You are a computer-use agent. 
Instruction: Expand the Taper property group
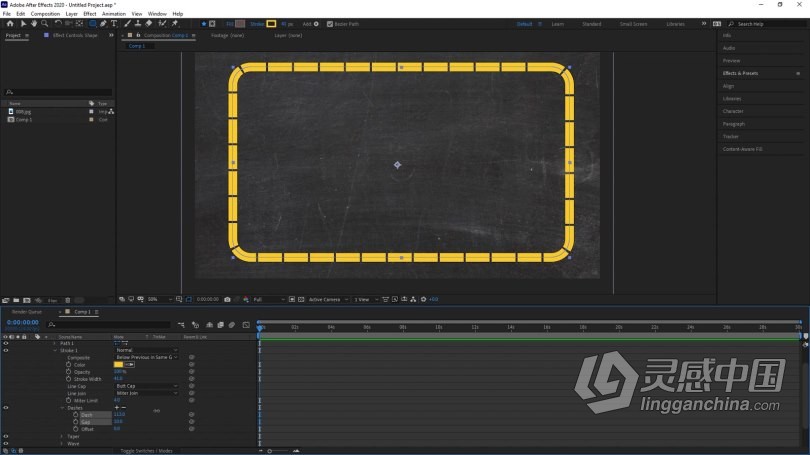click(61, 436)
